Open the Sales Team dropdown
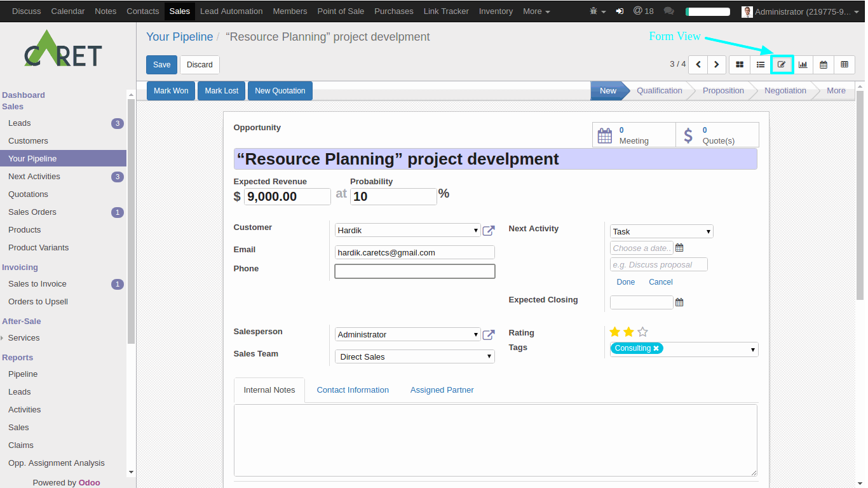 click(489, 356)
